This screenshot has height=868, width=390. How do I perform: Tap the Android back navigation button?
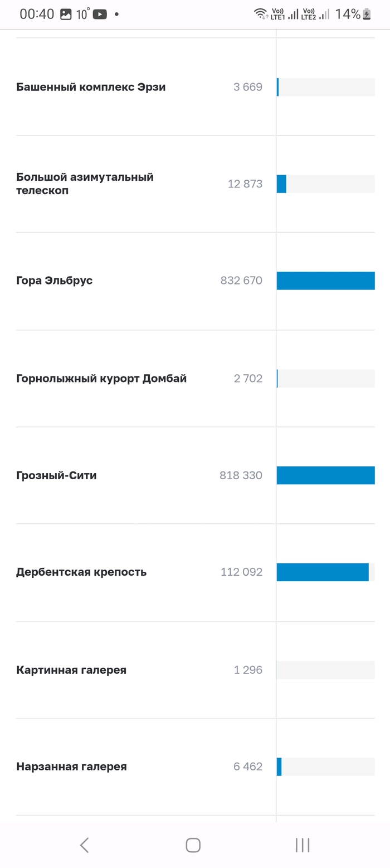click(85, 845)
